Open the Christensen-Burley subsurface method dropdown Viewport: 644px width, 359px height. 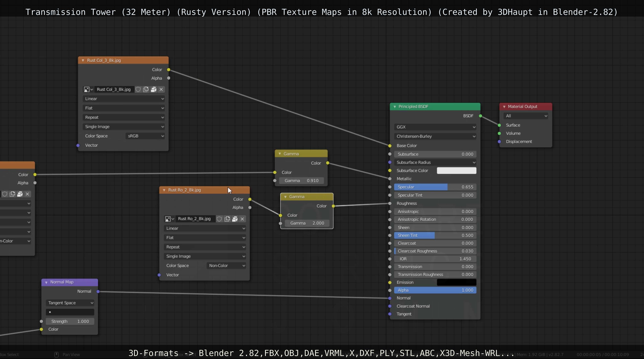(435, 136)
